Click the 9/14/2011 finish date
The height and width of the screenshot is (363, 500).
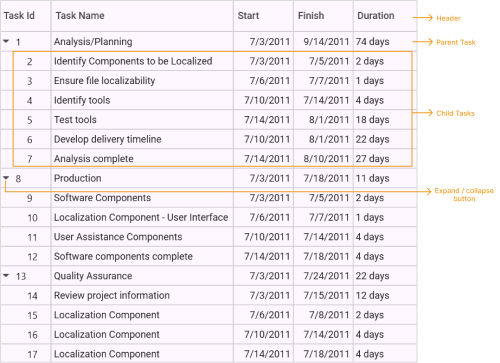(326, 42)
